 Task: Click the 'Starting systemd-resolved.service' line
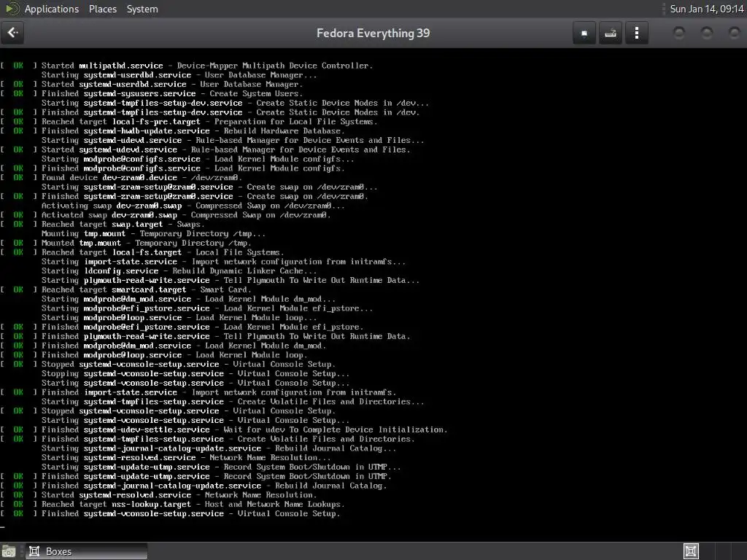186,458
